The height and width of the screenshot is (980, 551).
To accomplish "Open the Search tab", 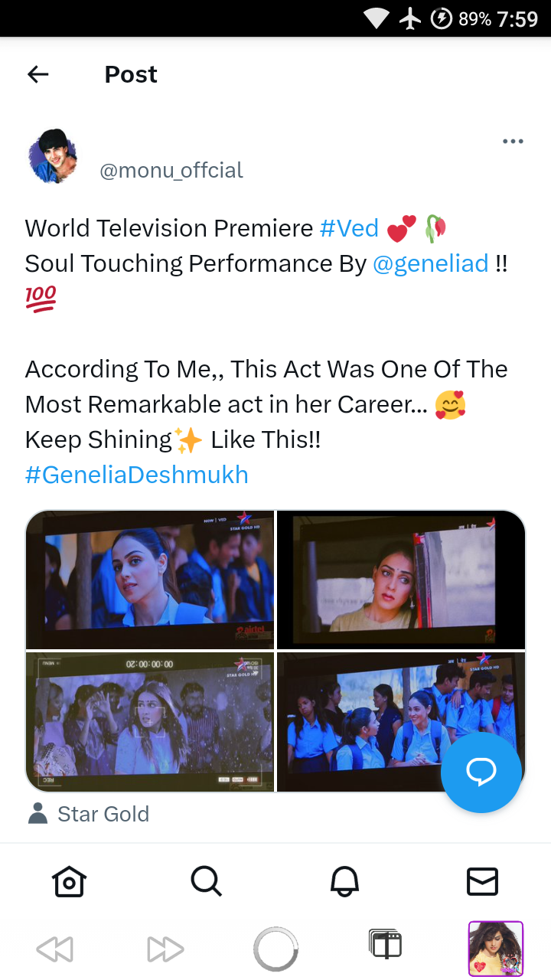I will pyautogui.click(x=206, y=881).
